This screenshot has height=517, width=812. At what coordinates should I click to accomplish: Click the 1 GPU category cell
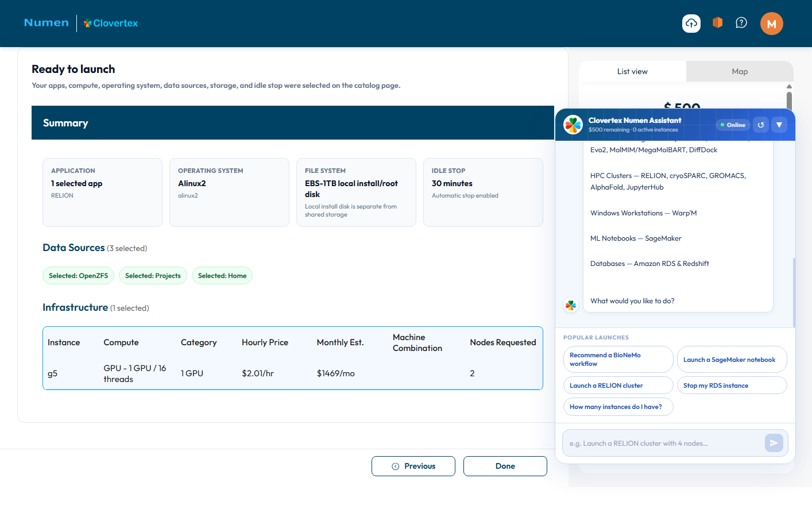(x=192, y=373)
